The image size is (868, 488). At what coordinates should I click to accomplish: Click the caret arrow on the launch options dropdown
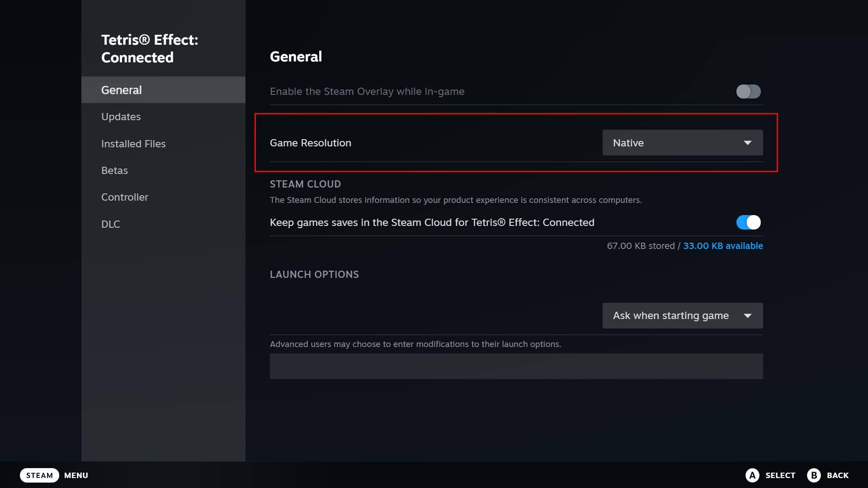[x=748, y=315]
